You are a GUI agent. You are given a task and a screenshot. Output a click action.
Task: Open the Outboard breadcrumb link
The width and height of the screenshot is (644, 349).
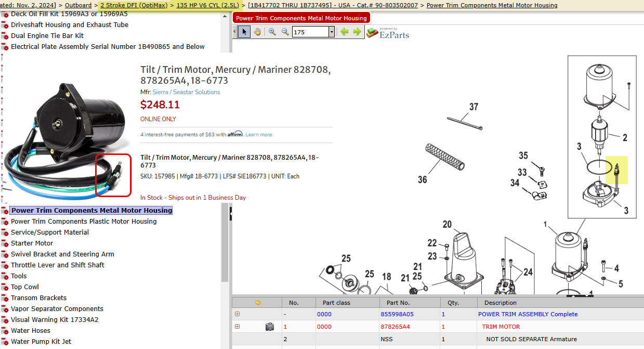tap(78, 5)
